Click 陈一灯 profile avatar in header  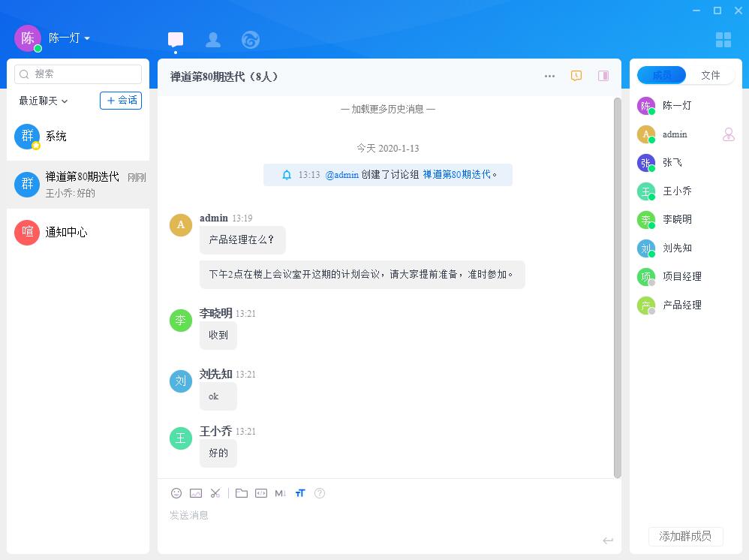tap(28, 38)
